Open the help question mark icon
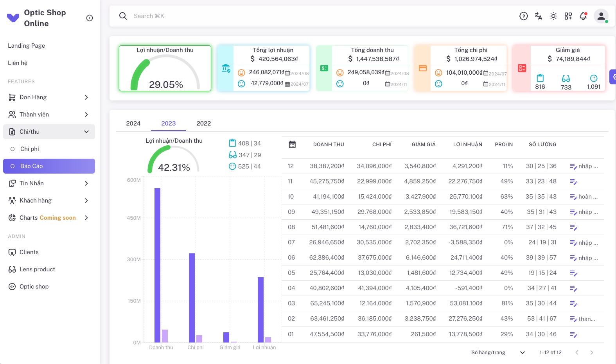 click(524, 16)
